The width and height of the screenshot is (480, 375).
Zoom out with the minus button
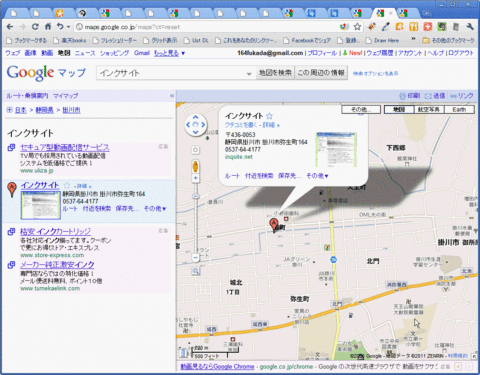click(196, 257)
